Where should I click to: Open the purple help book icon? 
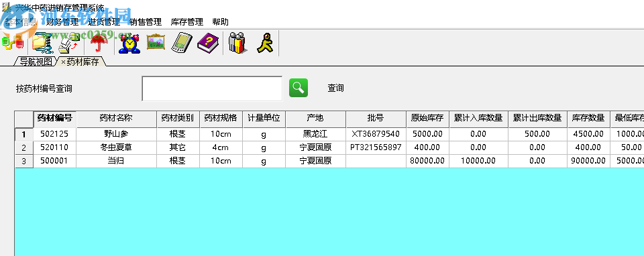[208, 43]
